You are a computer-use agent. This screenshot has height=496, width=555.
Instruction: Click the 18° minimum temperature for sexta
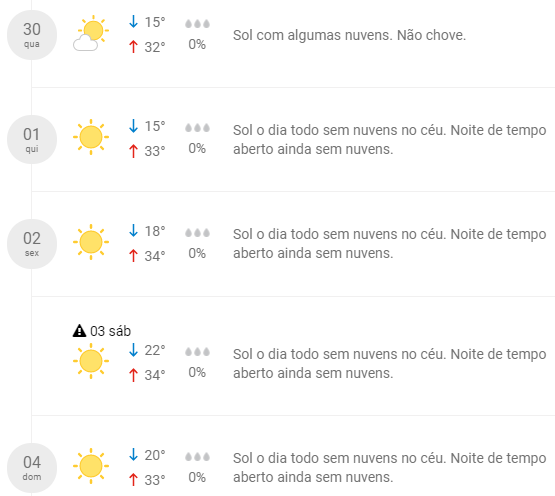155,231
